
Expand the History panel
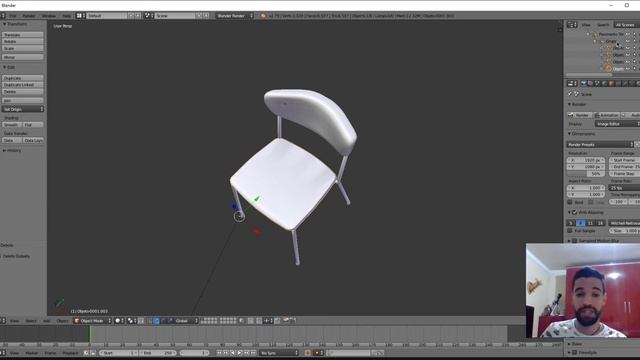(x=12, y=150)
